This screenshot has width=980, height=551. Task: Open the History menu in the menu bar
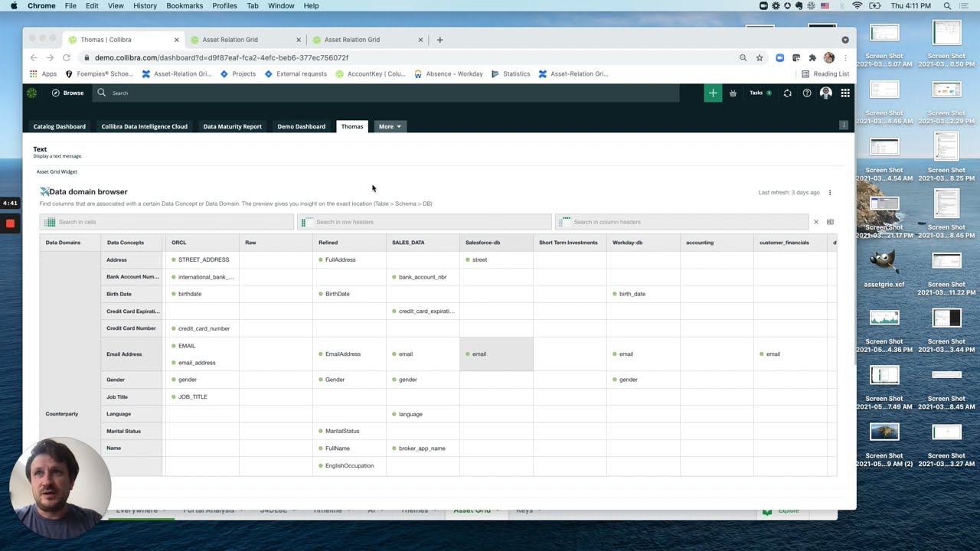tap(145, 5)
